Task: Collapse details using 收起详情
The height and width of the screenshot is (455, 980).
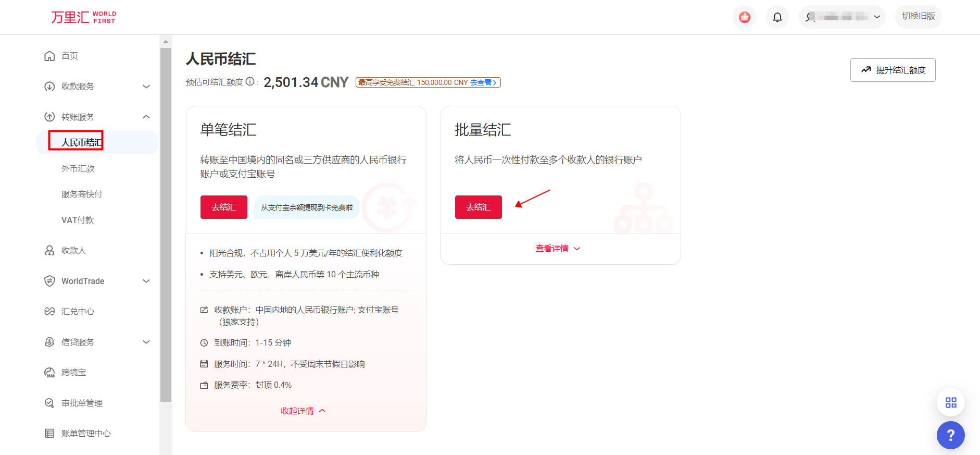Action: tap(303, 411)
